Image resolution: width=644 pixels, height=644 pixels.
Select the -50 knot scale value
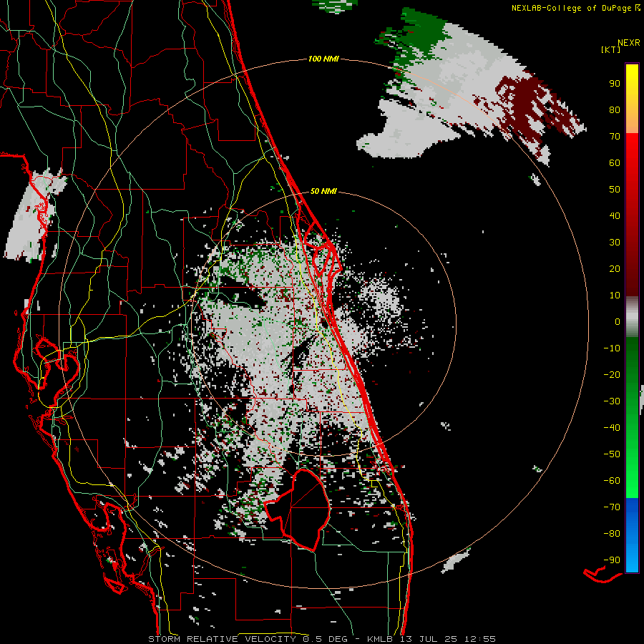[x=612, y=454]
